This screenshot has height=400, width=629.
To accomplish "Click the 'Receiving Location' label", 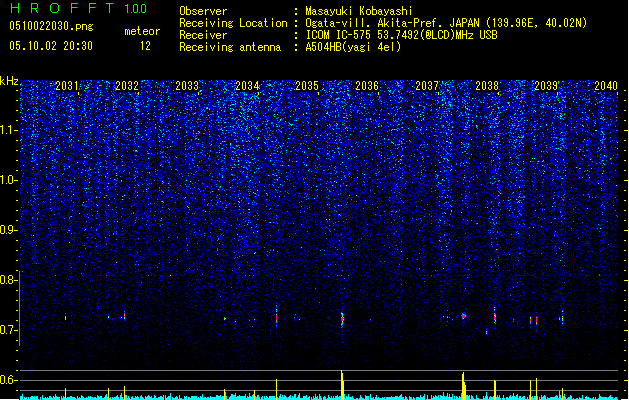I will [233, 23].
